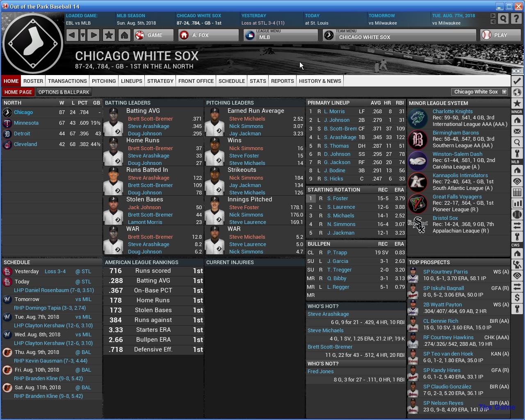This screenshot has width=525, height=420.
Task: Go forward with the right arrow navigation button
Action: click(94, 35)
